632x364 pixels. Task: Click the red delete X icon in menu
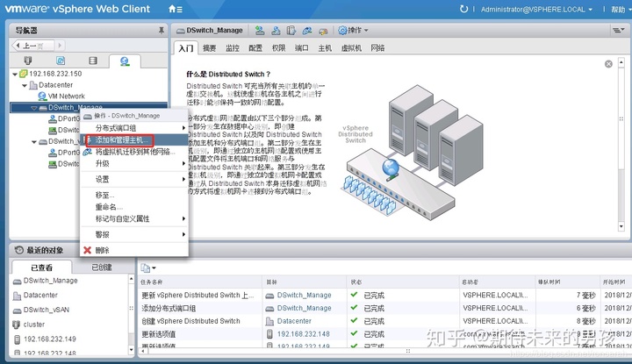[x=87, y=250]
